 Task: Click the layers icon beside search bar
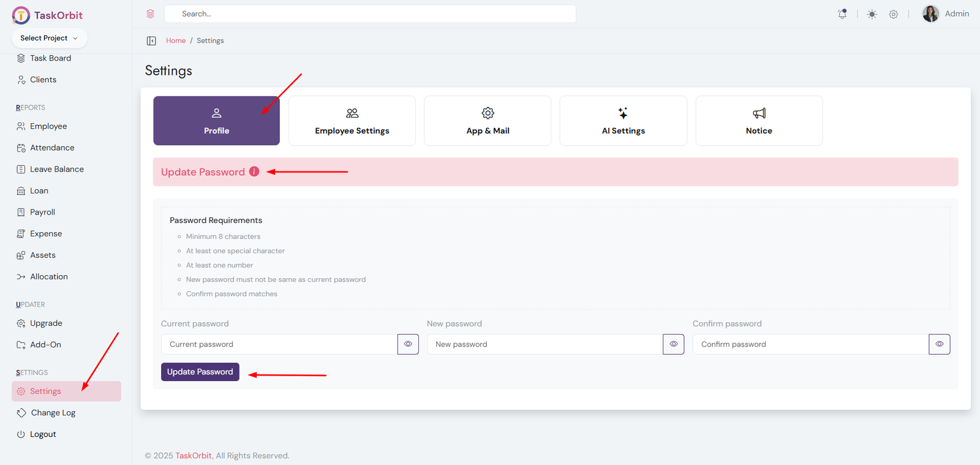(150, 14)
